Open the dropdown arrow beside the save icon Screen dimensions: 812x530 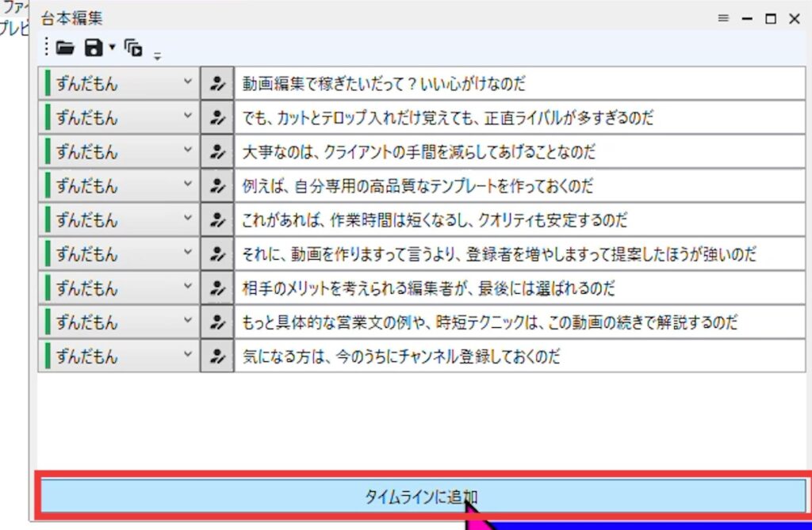pos(112,48)
